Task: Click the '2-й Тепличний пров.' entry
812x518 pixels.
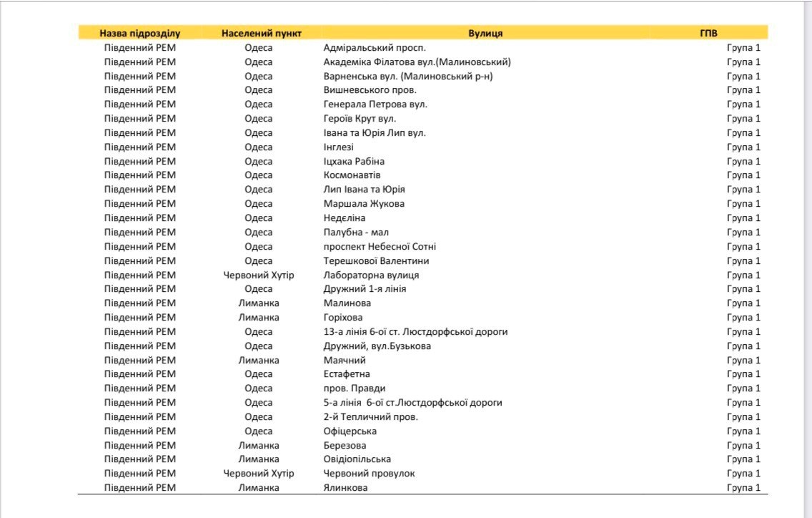Action: coord(370,417)
